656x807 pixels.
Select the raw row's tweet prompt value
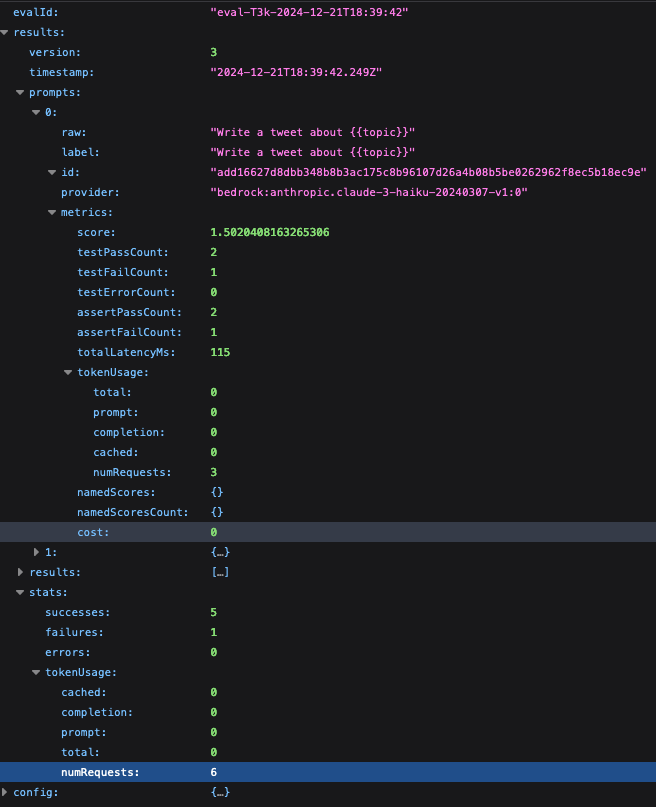[312, 132]
